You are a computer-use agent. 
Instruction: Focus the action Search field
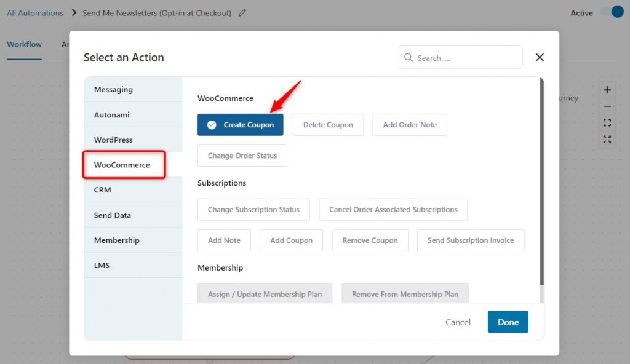point(460,57)
